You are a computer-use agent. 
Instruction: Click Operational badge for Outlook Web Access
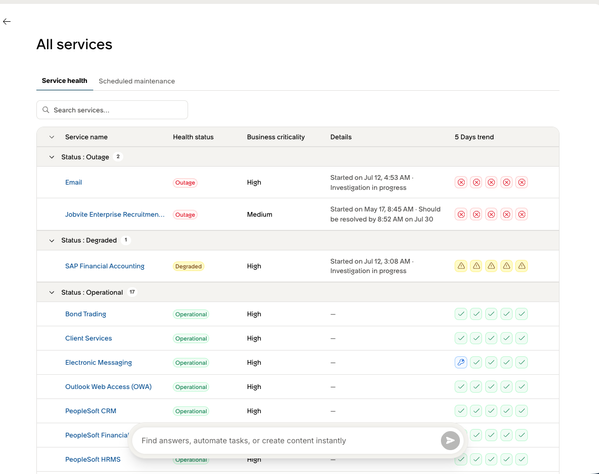(x=191, y=387)
